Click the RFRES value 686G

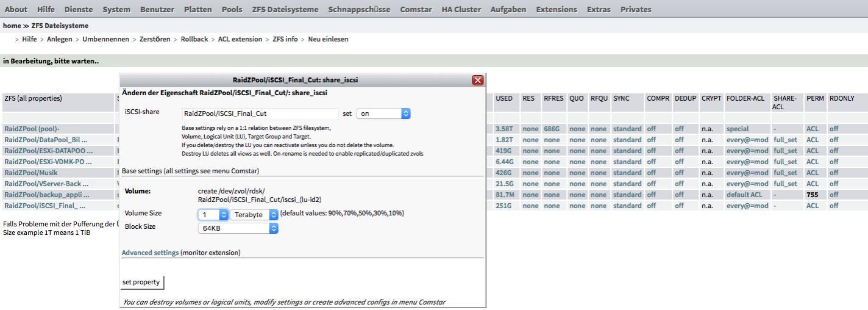pos(552,129)
